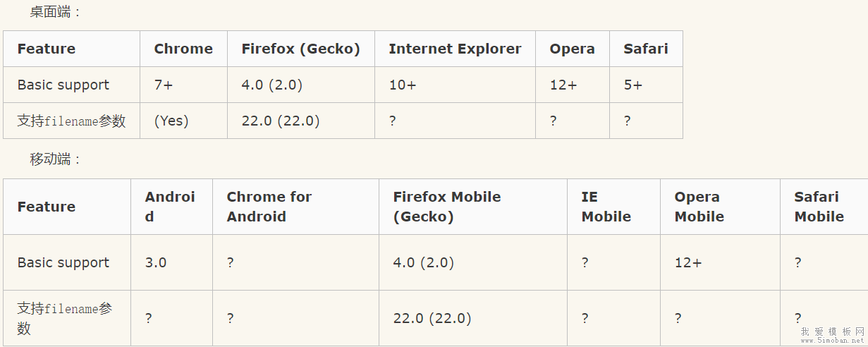Click the 我爱模板网 watermark link

832,334
